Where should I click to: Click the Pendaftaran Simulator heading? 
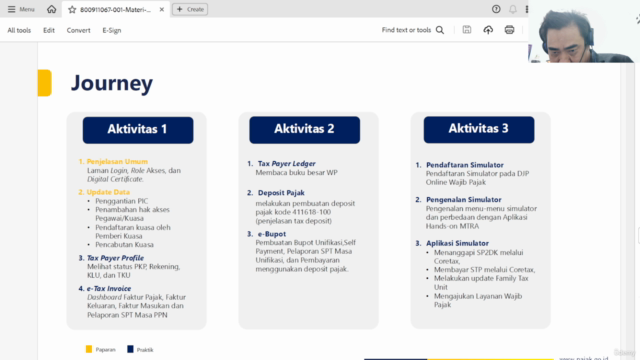[x=465, y=165]
